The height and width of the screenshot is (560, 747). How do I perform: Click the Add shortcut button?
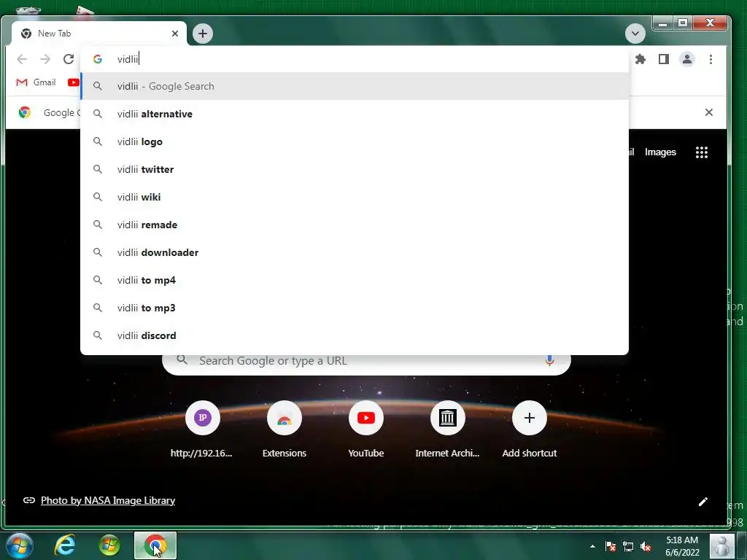(530, 429)
